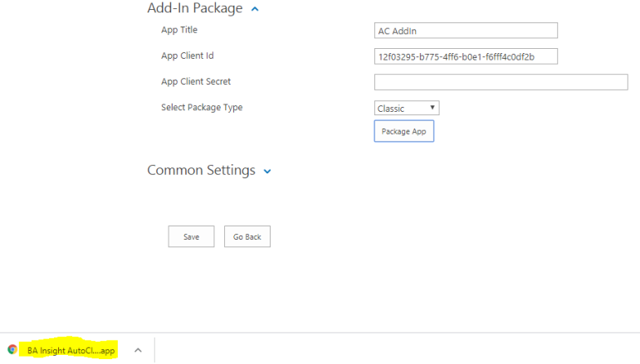
Task: Click the small arrow inside the Classic selector
Action: [432, 108]
